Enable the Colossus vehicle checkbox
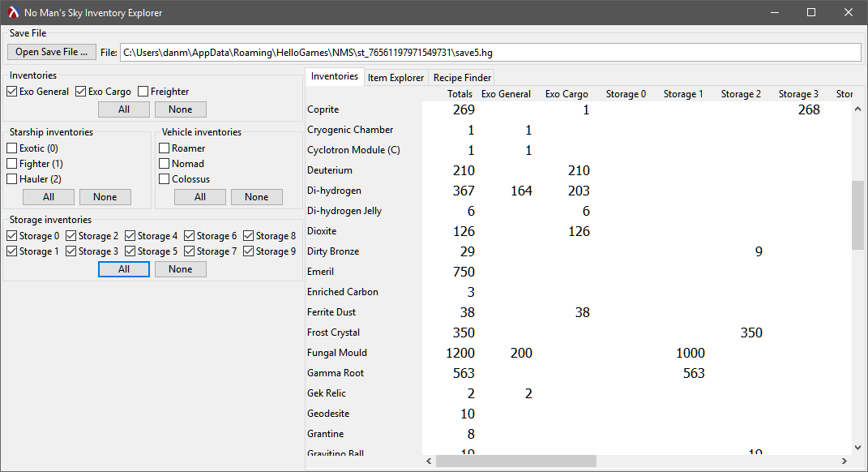This screenshot has width=868, height=472. pyautogui.click(x=164, y=179)
